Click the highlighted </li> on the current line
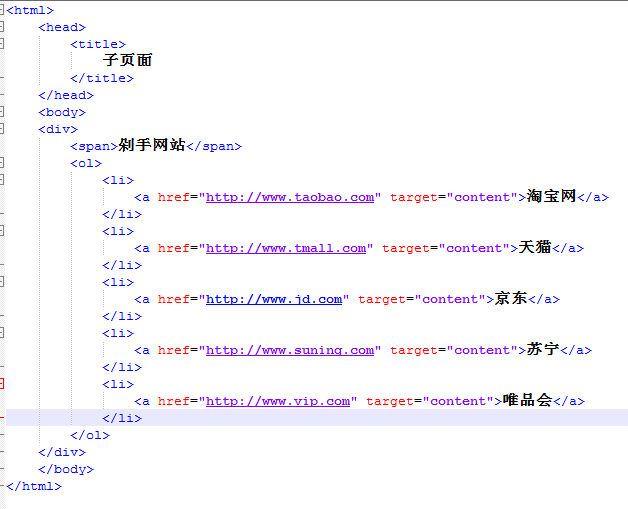628x509 pixels. point(122,418)
